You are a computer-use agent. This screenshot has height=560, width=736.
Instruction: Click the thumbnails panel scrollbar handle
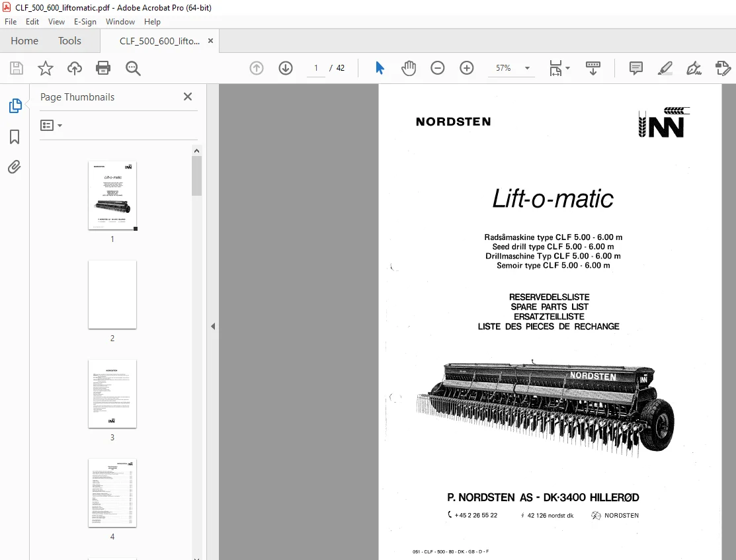pos(196,176)
